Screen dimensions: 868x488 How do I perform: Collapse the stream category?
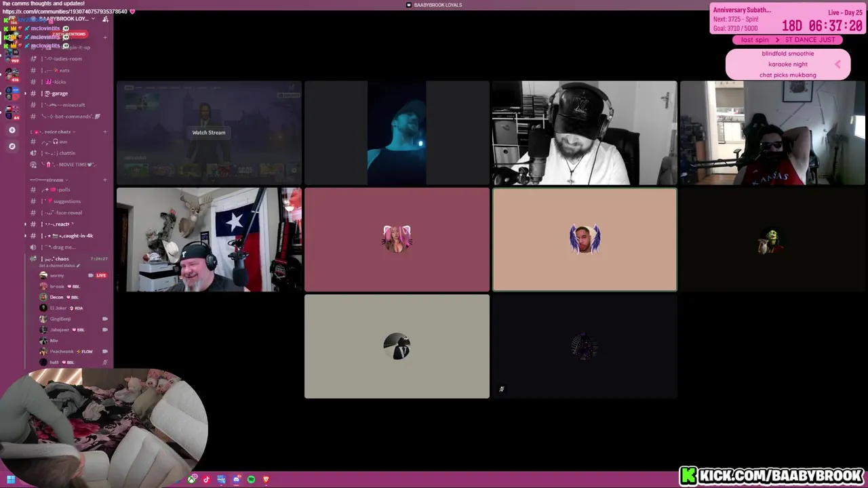click(49, 180)
